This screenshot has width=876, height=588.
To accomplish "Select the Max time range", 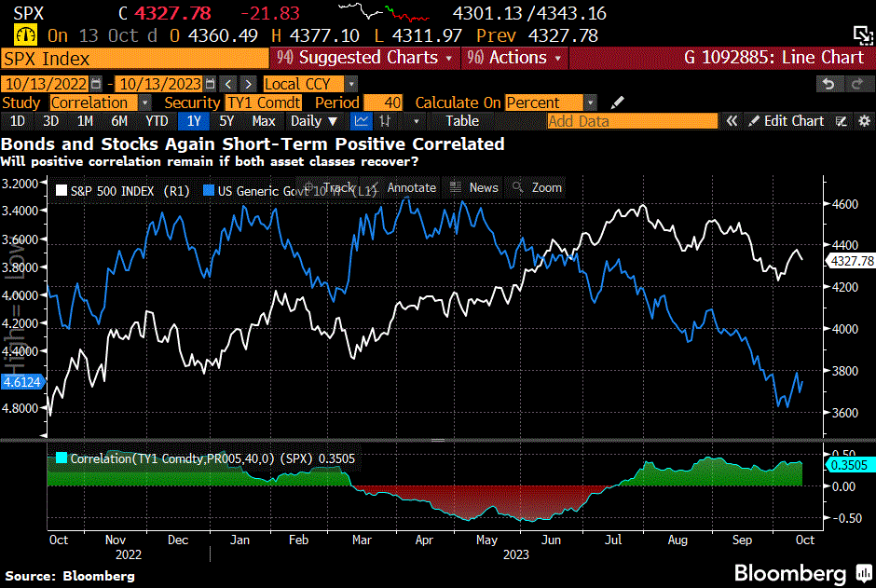I will tap(263, 121).
